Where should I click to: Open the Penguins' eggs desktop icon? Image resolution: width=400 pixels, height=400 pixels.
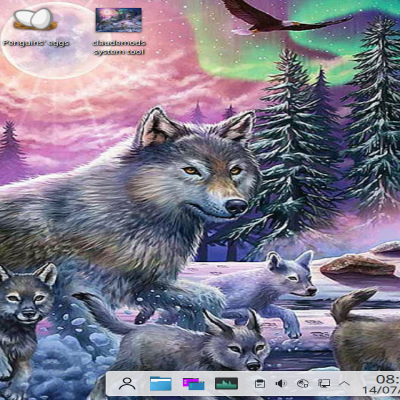[x=35, y=19]
